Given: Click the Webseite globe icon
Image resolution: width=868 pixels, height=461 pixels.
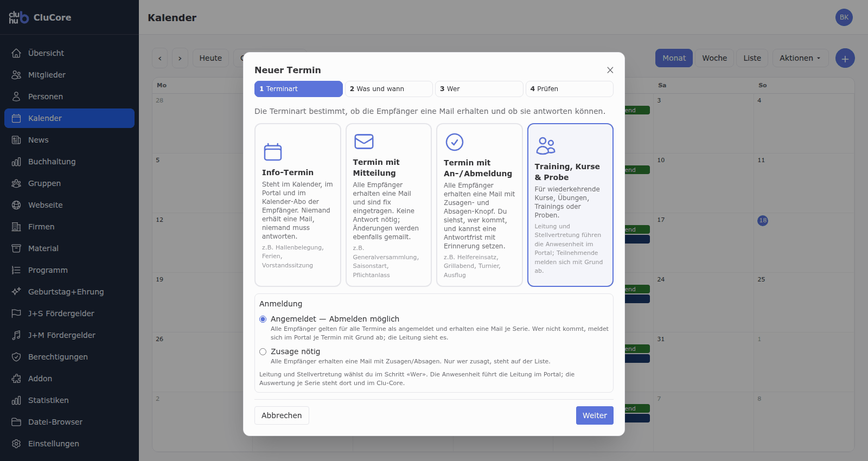Looking at the screenshot, I should tap(16, 205).
